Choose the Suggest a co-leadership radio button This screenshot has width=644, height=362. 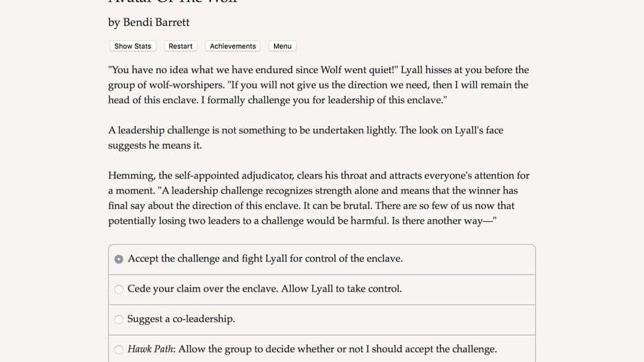[x=119, y=320]
